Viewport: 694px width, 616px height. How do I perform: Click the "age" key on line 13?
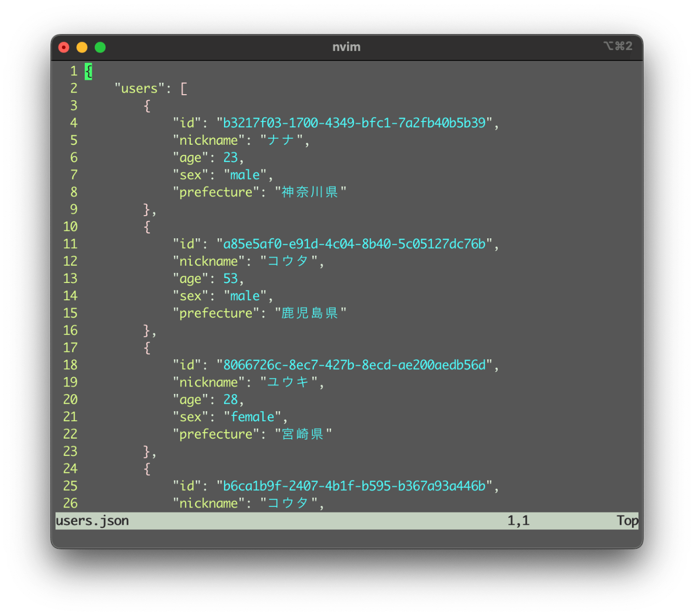pyautogui.click(x=190, y=279)
